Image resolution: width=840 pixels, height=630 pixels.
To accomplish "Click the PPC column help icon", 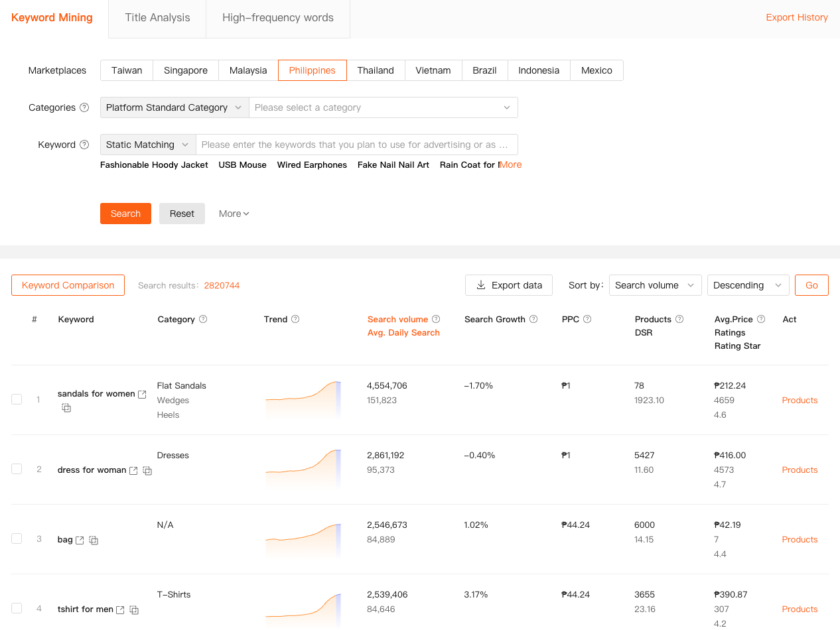I will [587, 319].
